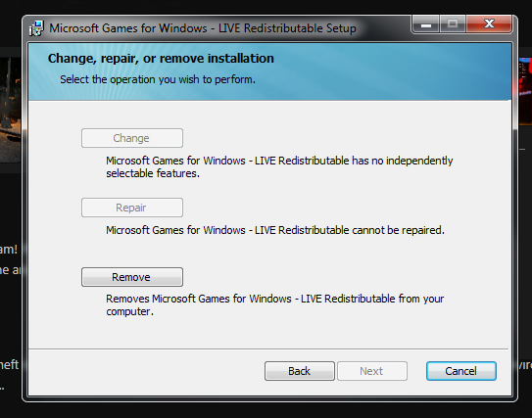Click the installer icon in the title bar
The width and height of the screenshot is (532, 418).
click(x=36, y=28)
